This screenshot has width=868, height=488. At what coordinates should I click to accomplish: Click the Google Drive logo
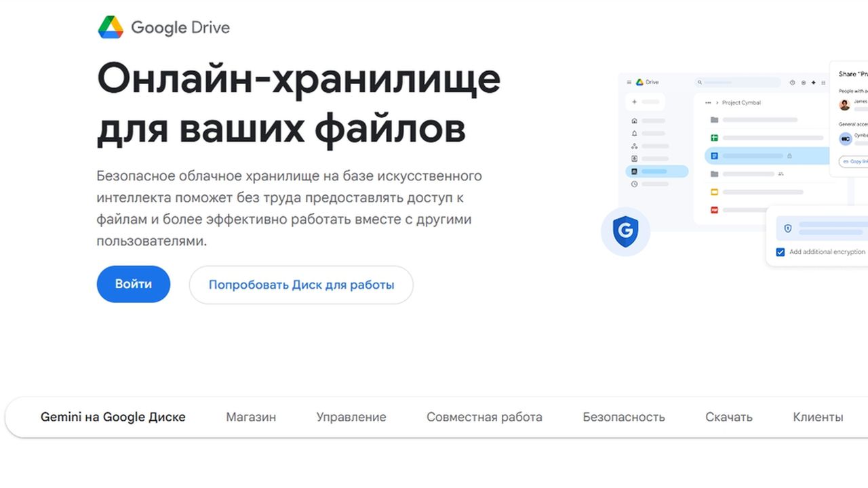click(163, 27)
